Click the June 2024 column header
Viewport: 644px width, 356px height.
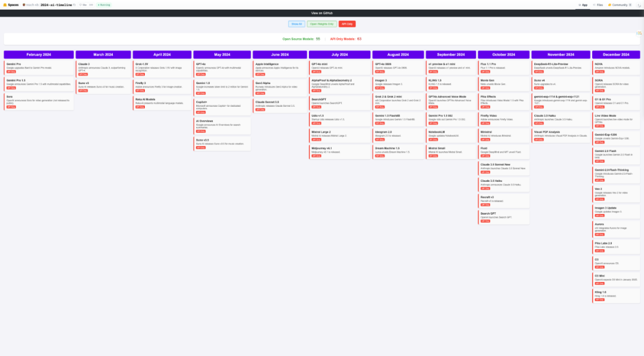(x=280, y=54)
